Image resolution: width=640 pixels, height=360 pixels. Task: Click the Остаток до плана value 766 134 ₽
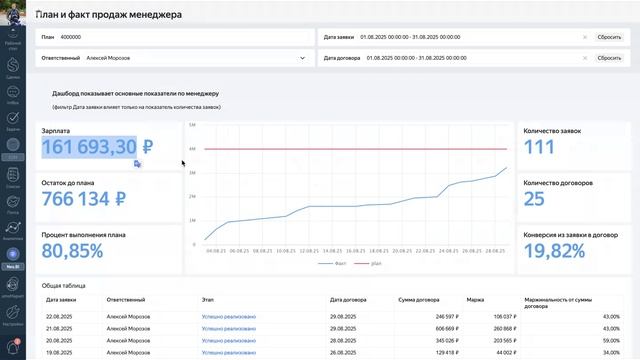(x=84, y=199)
